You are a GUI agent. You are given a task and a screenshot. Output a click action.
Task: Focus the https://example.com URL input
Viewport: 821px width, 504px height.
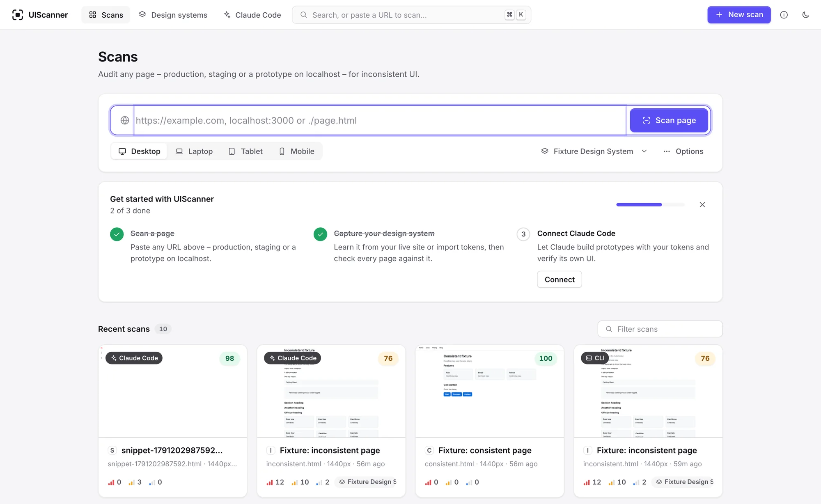coord(380,120)
